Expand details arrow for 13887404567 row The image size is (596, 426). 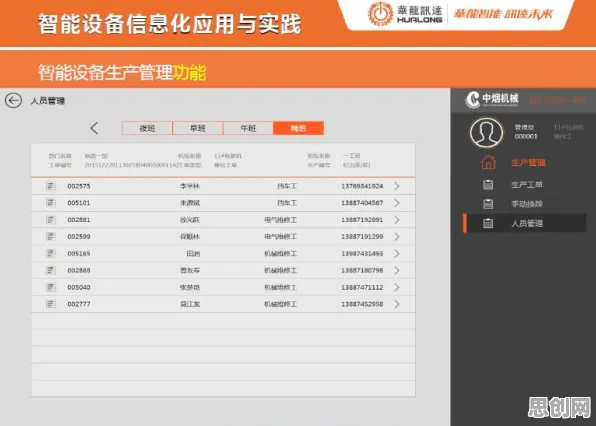tap(397, 203)
